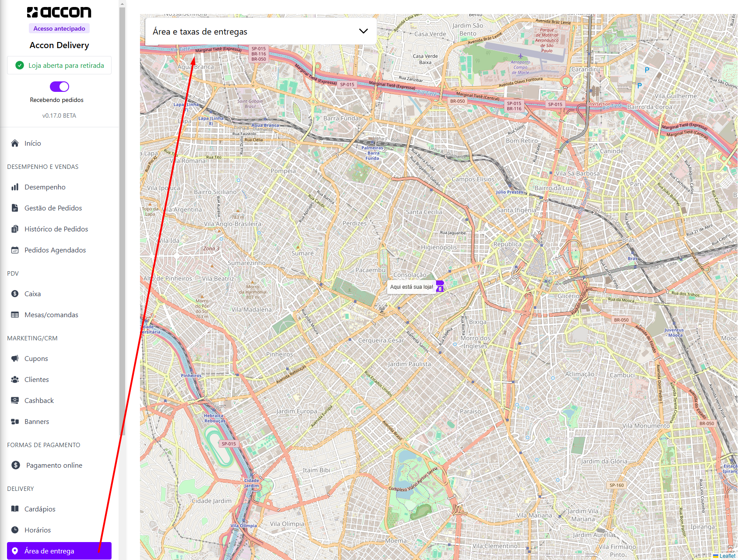
Task: Click the Pedidos Agendados calendar icon
Action: click(15, 250)
